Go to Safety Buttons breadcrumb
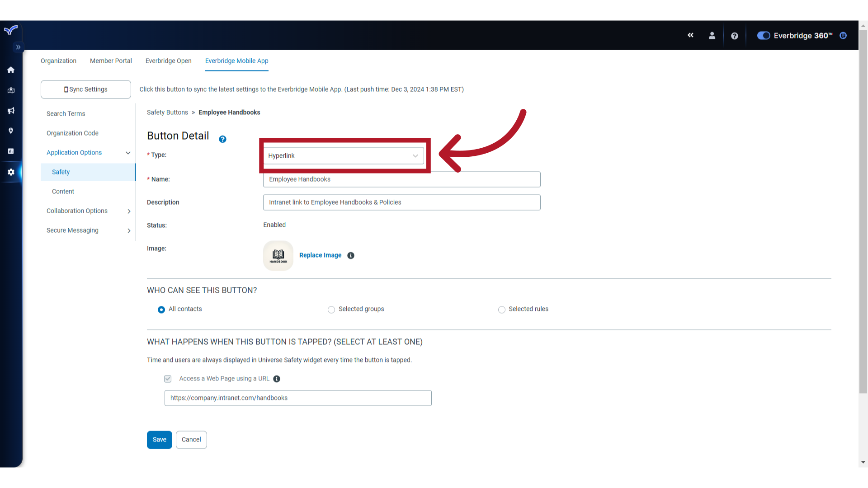868x488 pixels. (167, 113)
